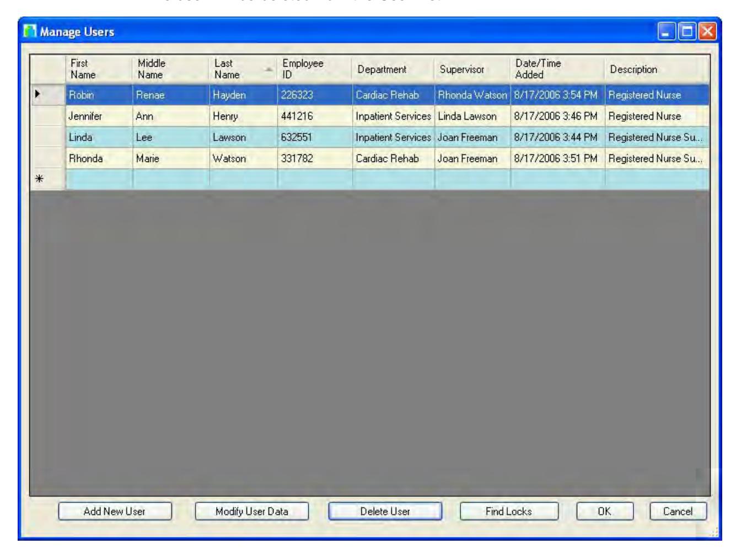The height and width of the screenshot is (560, 736).
Task: Click Jennifer's Registered Nurse description
Action: pos(657,116)
